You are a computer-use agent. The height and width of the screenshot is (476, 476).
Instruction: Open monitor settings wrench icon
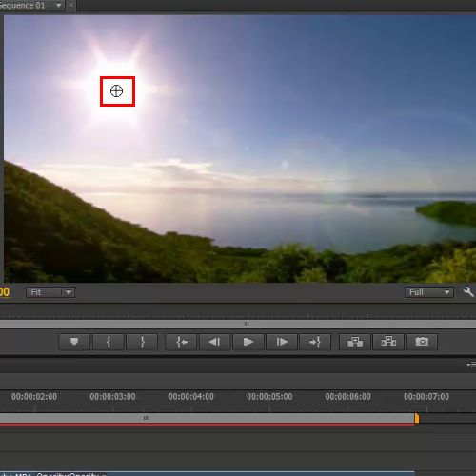pyautogui.click(x=468, y=291)
